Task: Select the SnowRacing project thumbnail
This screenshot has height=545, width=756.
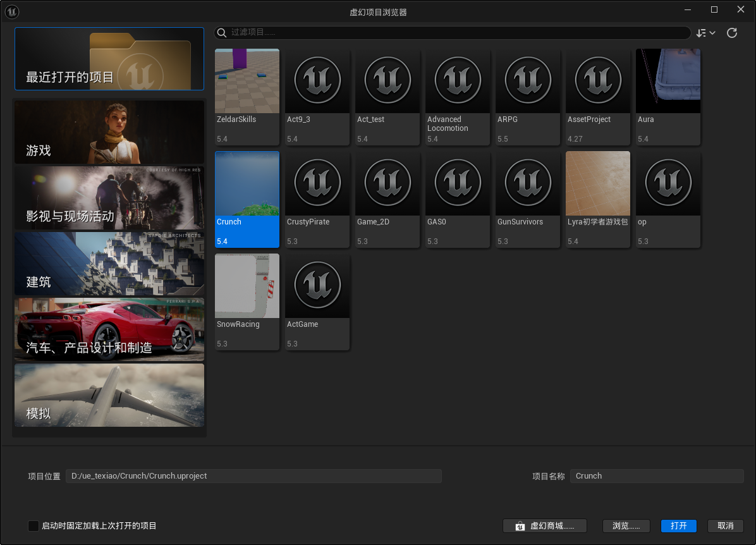Action: (x=247, y=286)
